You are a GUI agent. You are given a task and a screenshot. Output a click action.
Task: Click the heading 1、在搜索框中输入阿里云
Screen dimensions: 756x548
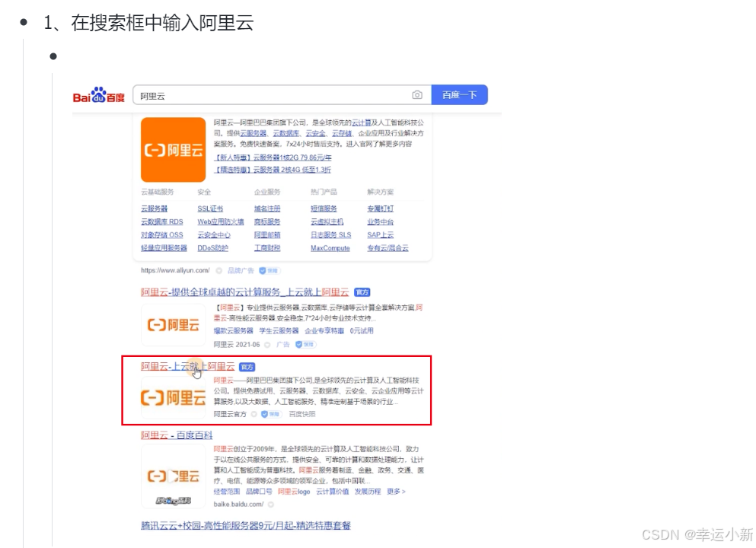148,23
